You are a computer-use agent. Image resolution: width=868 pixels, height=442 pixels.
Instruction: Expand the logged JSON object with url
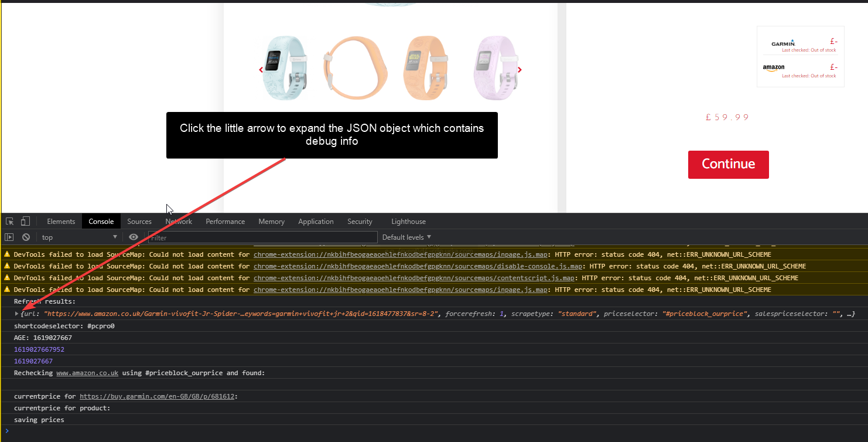16,314
